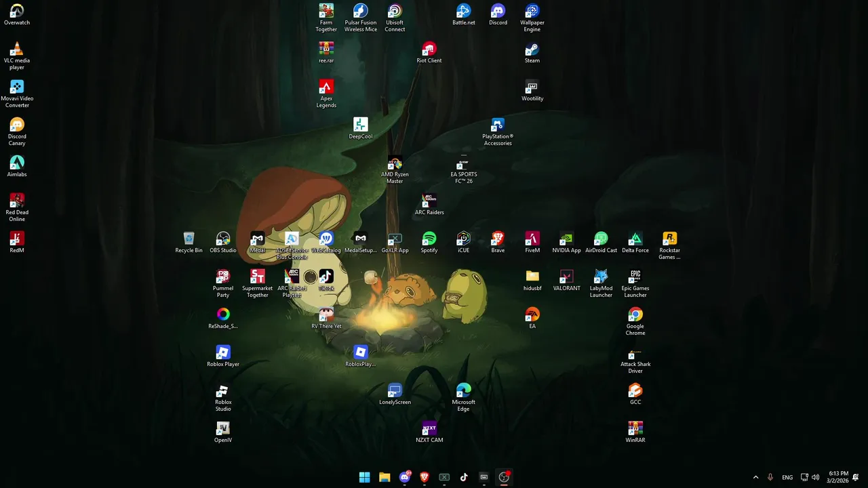Open Google Chrome desktop shortcut
This screenshot has height=488, width=868.
pos(635,321)
